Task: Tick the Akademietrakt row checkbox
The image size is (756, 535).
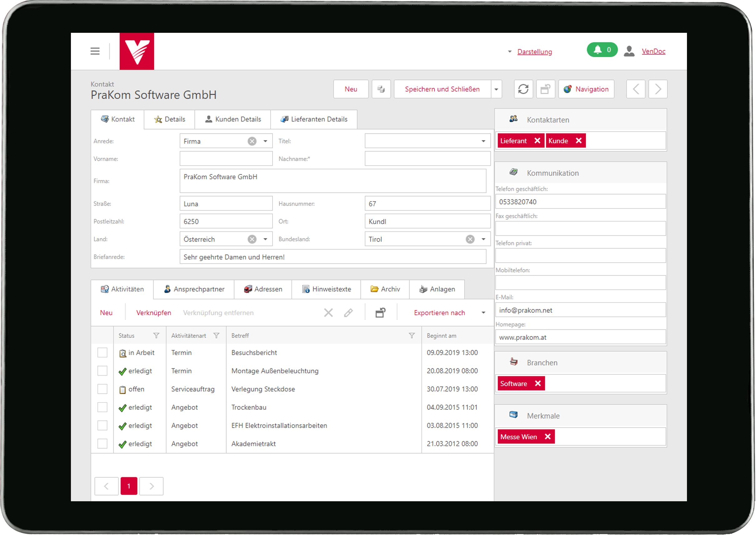Action: click(102, 444)
